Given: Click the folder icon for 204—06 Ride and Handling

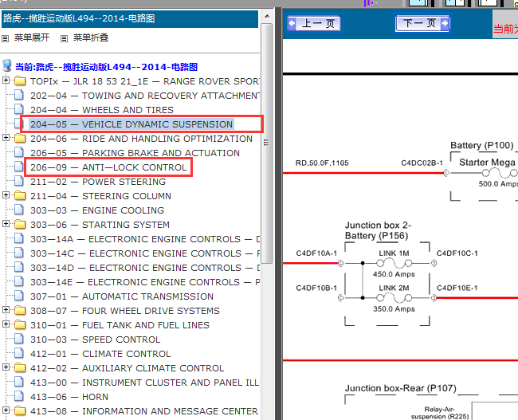Looking at the screenshot, I should [x=20, y=138].
